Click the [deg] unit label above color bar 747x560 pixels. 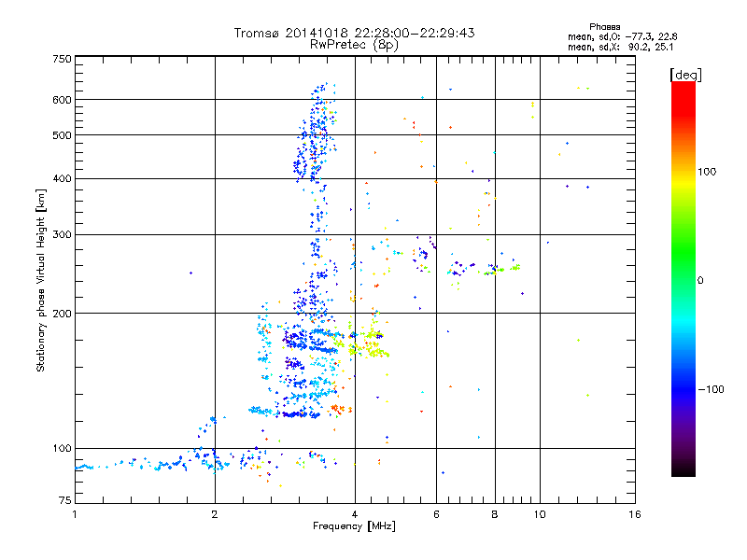pos(685,75)
